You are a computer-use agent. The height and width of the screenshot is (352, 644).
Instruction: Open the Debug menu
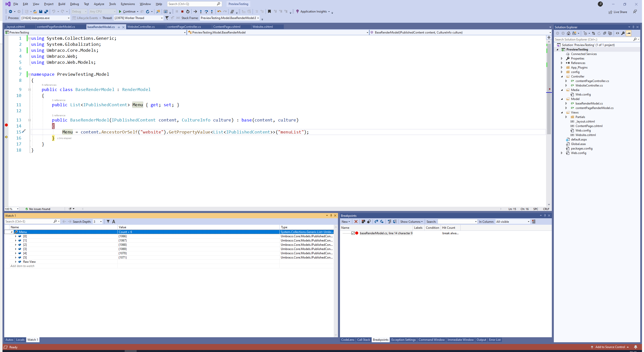point(74,4)
